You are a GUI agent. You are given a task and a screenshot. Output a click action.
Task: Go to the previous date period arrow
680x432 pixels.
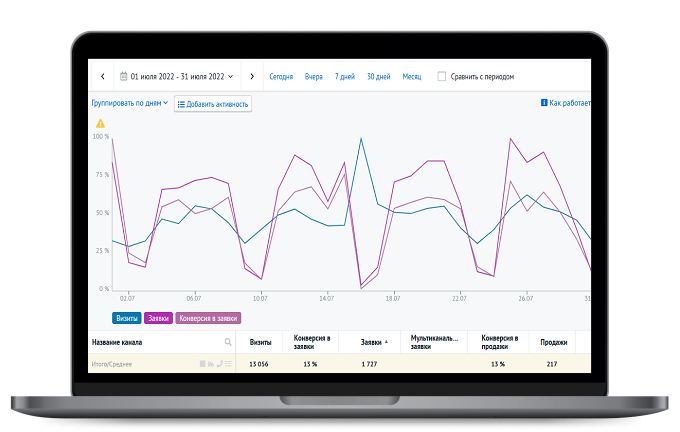(x=103, y=76)
